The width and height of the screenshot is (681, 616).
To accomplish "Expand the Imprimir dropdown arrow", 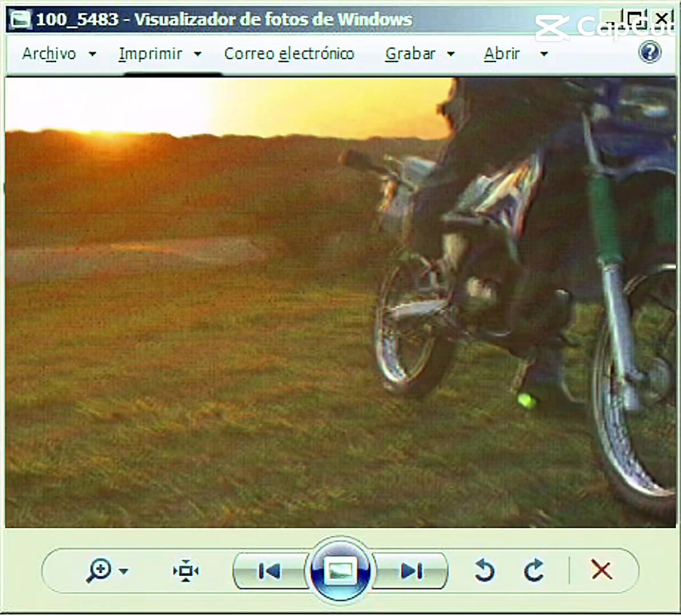I will [x=197, y=54].
